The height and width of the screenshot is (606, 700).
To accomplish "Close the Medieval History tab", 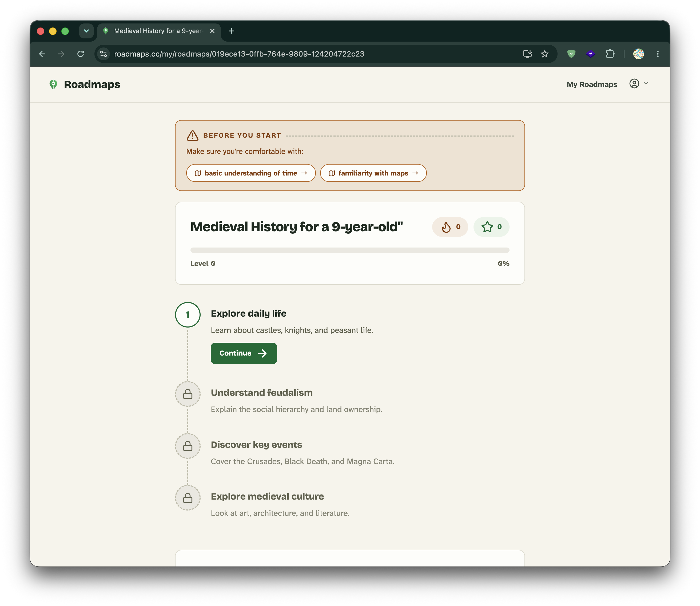I will click(212, 31).
